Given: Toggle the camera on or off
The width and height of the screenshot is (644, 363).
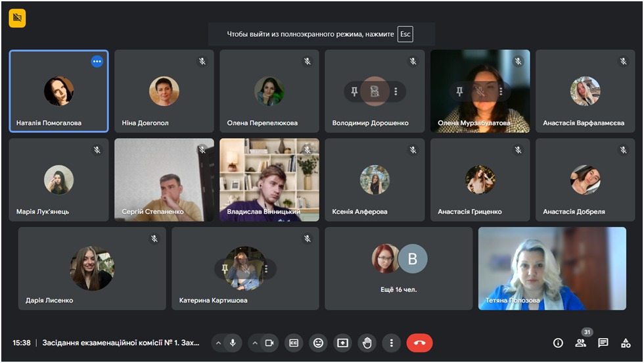Looking at the screenshot, I should pos(269,343).
